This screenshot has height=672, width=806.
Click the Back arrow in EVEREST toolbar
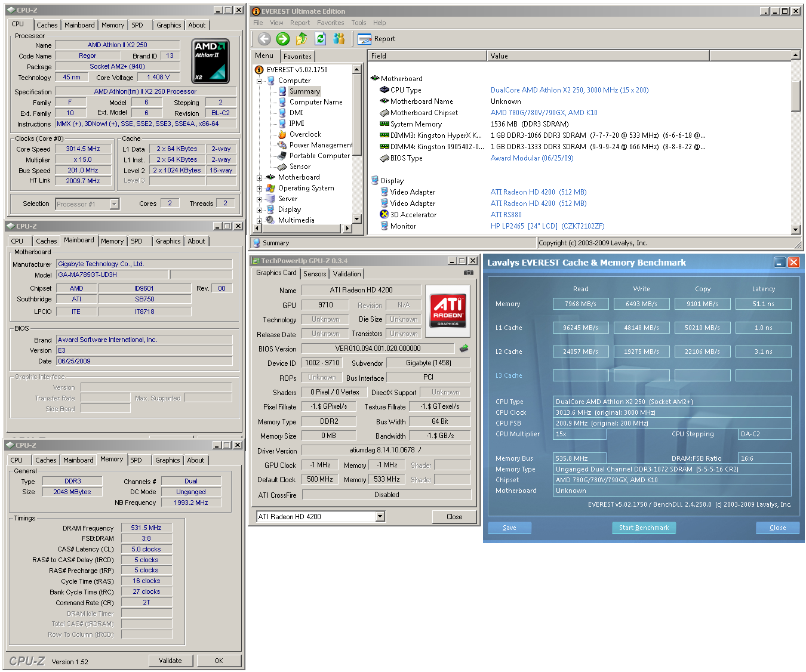(264, 39)
